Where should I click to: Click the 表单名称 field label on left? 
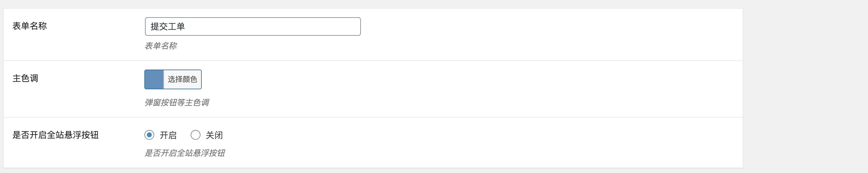(x=30, y=26)
